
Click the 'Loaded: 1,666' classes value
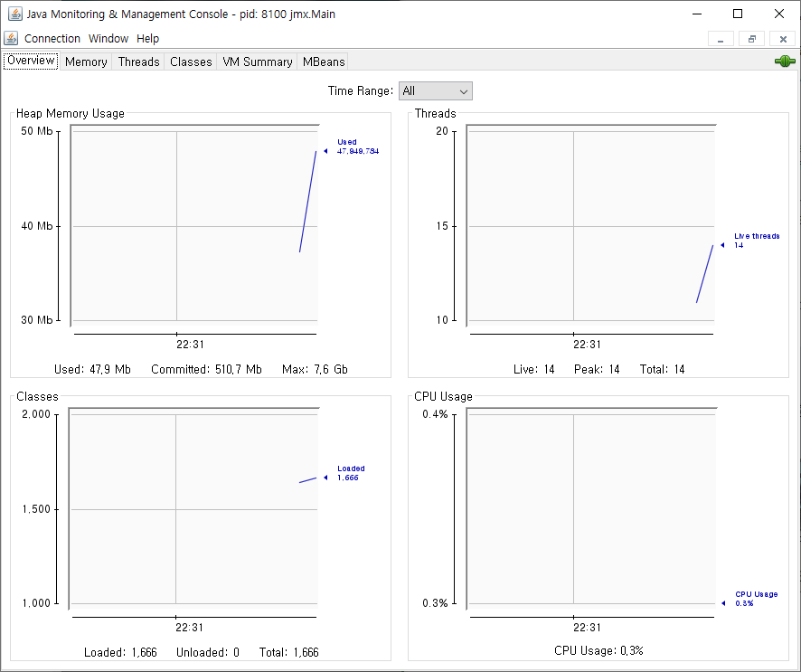coord(120,653)
